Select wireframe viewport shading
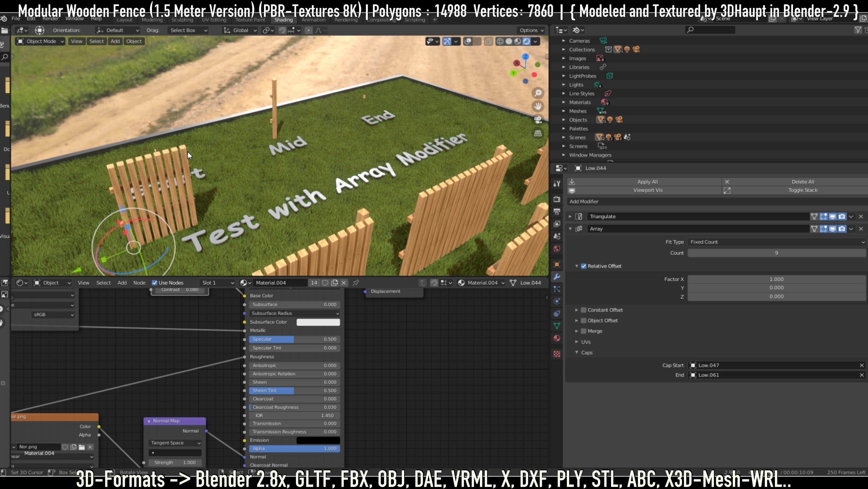 point(500,41)
